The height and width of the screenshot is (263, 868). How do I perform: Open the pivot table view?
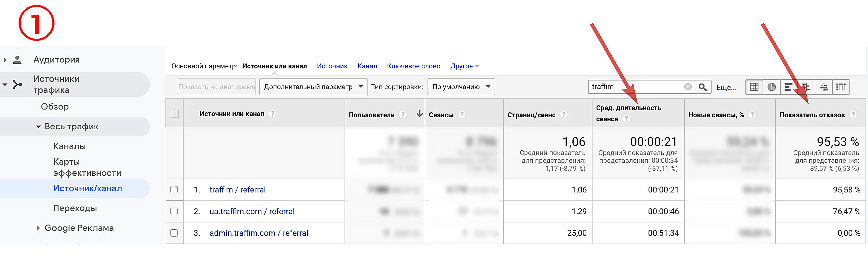click(841, 87)
